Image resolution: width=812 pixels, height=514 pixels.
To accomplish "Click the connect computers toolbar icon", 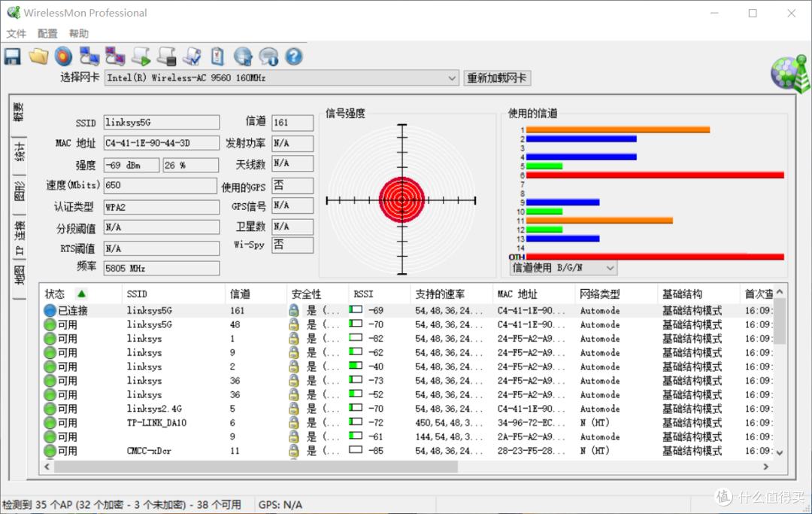I will click(89, 56).
